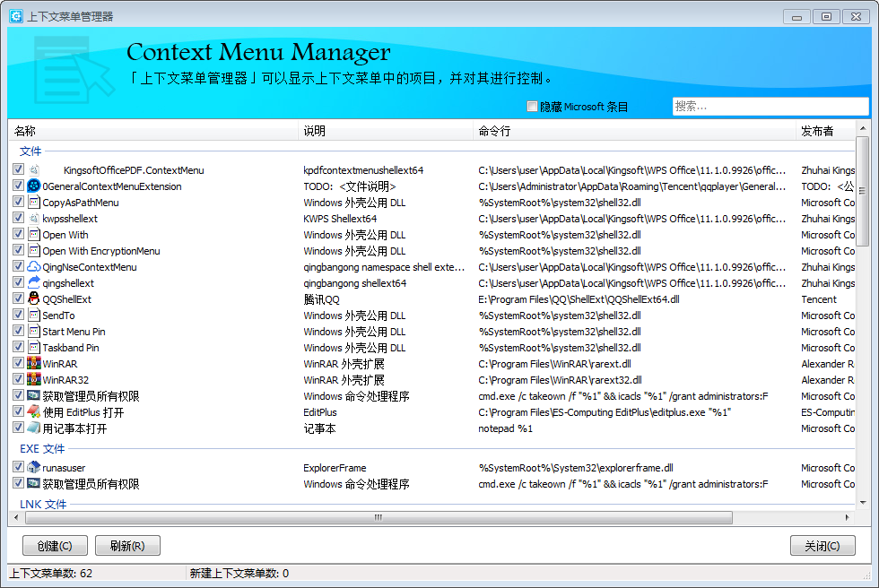The height and width of the screenshot is (588, 879).
Task: Expand the LNK 文件 group header
Action: point(43,505)
